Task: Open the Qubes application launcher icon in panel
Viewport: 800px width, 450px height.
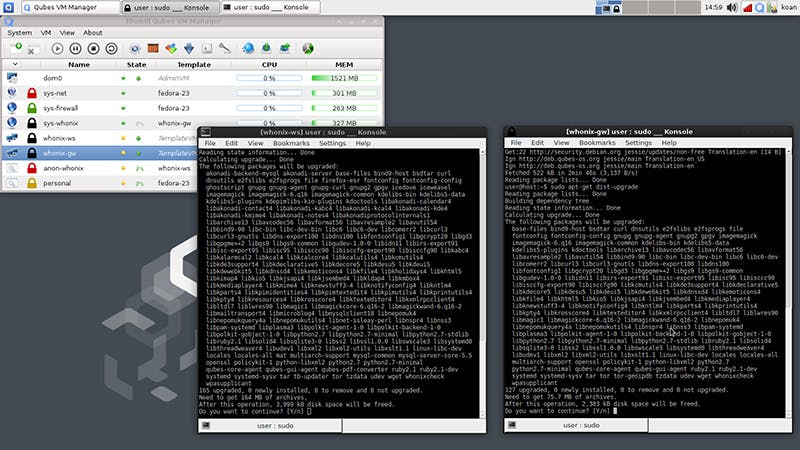Action: [x=9, y=7]
